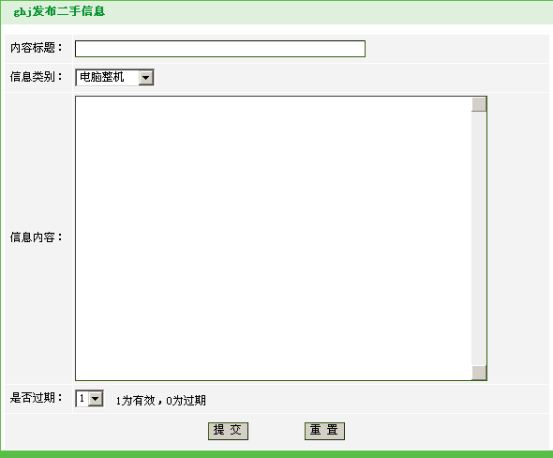Submit the form with 提交 button
The width and height of the screenshot is (553, 458).
(x=228, y=431)
